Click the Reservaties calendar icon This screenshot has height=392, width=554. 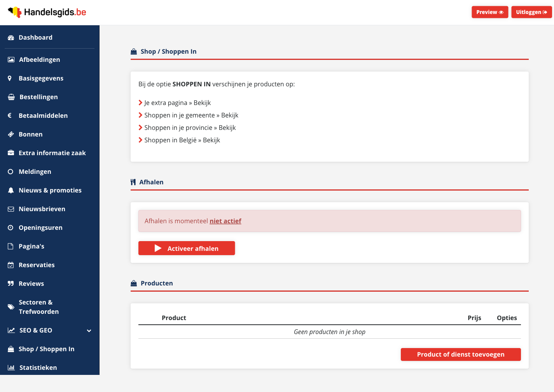point(11,265)
